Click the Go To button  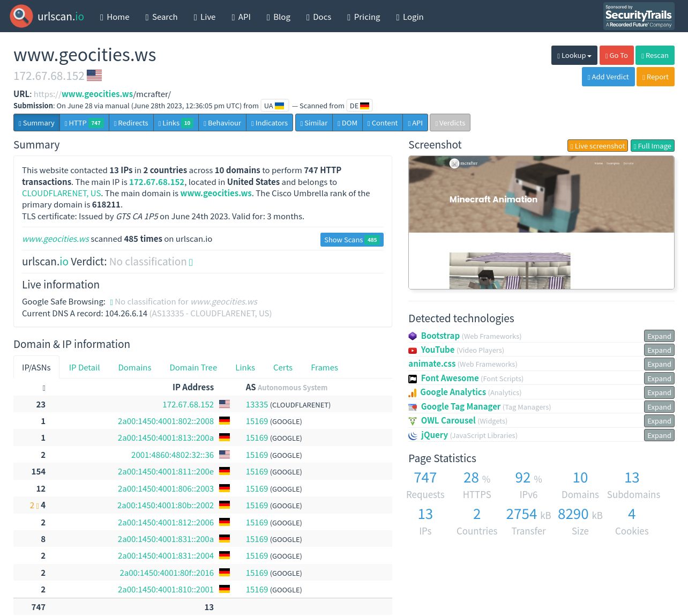coord(616,55)
